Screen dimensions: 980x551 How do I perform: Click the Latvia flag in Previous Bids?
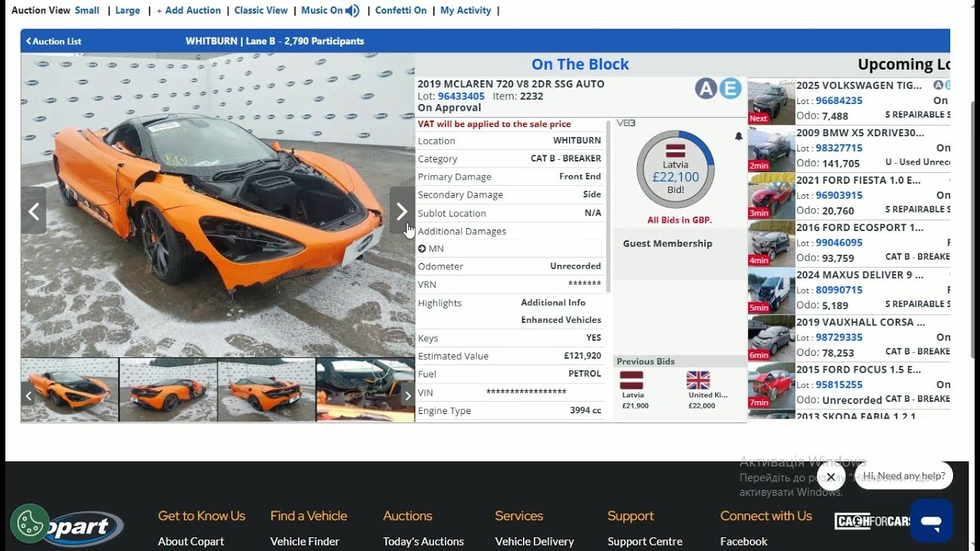click(x=632, y=380)
